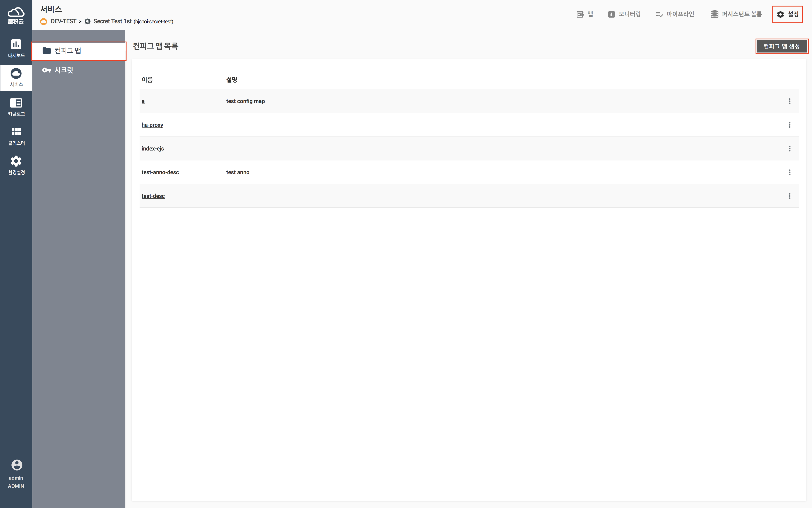Open the test-desc config map
This screenshot has height=508, width=812.
tap(153, 196)
